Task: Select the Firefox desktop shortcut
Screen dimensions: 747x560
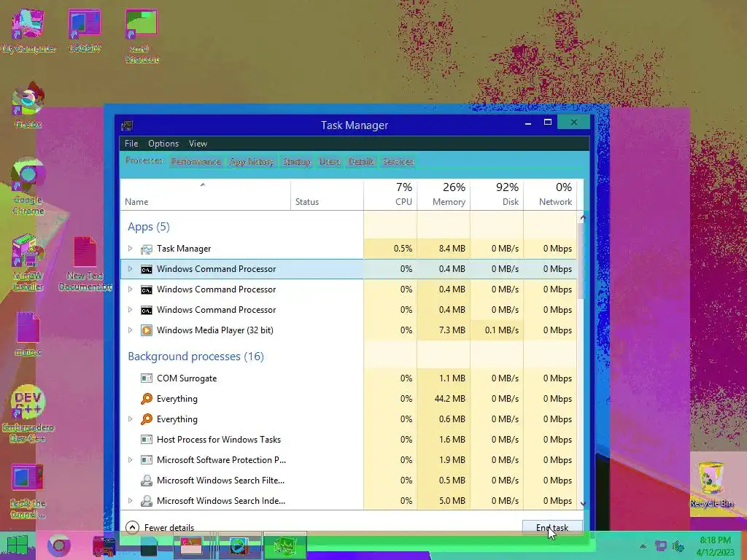Action: click(28, 105)
